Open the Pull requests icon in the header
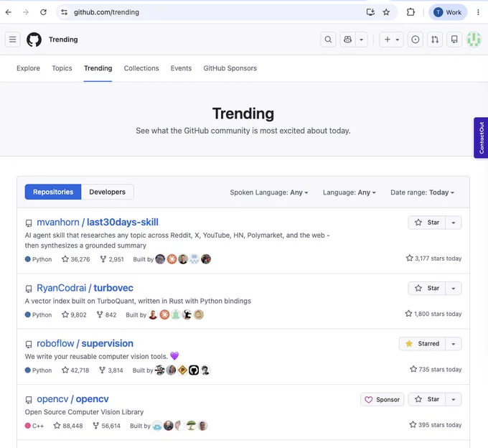This screenshot has height=448, width=488. 435,39
